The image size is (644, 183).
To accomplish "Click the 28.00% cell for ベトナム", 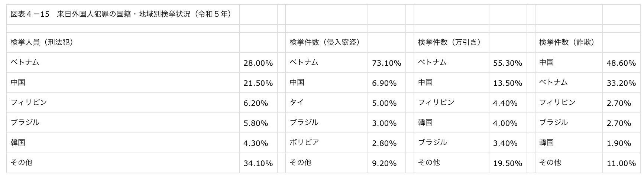I will coord(258,63).
